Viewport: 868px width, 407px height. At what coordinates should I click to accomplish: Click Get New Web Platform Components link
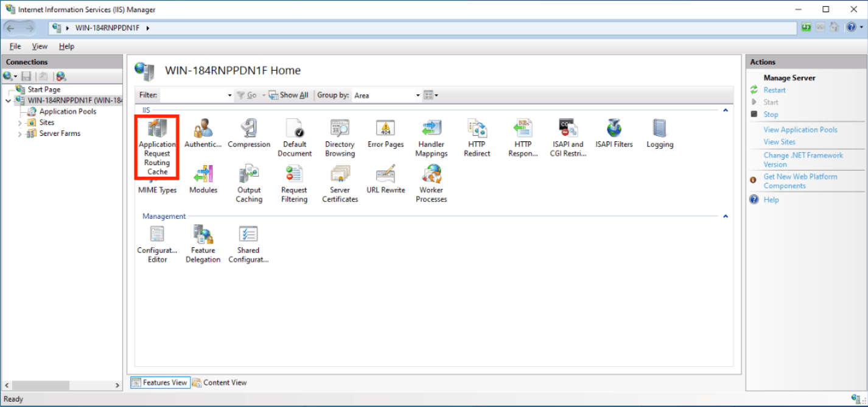(800, 181)
